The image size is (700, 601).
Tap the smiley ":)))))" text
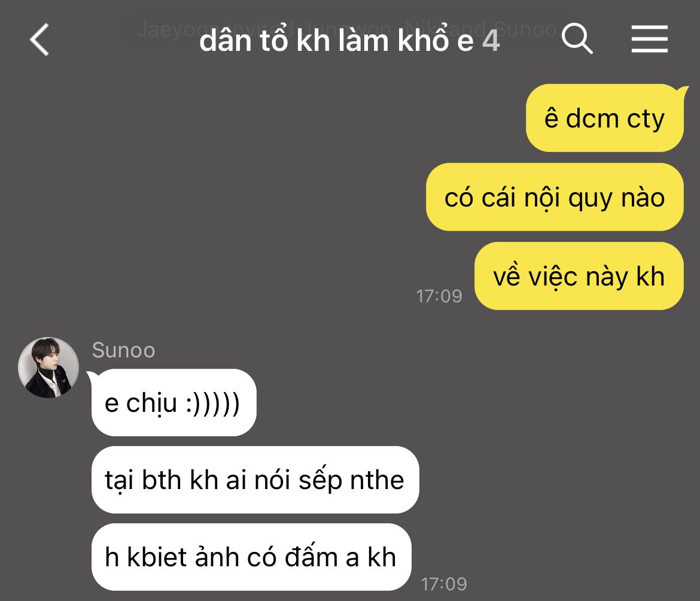[212, 403]
